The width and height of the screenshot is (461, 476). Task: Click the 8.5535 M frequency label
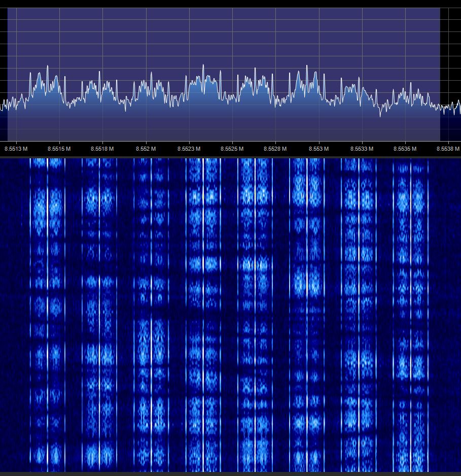pyautogui.click(x=405, y=149)
